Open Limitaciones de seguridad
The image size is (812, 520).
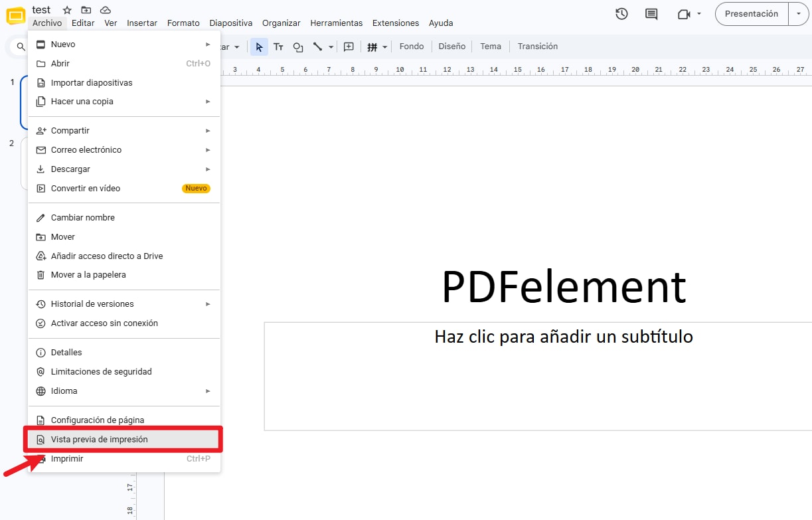pos(124,372)
